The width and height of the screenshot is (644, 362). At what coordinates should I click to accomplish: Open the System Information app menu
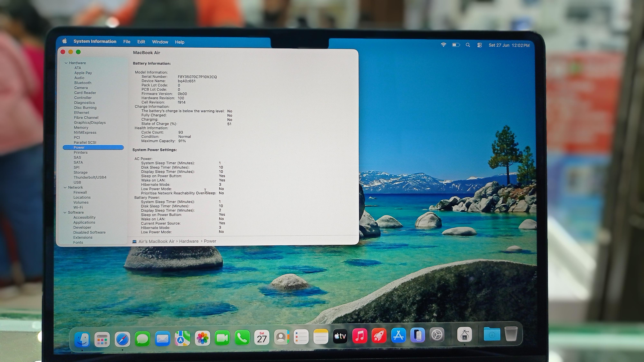coord(95,42)
